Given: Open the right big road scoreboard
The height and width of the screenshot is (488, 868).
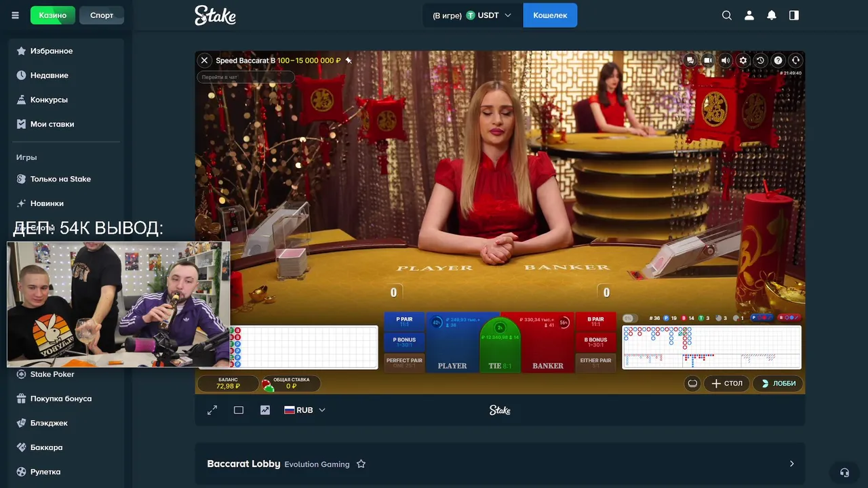Looking at the screenshot, I should tap(711, 347).
